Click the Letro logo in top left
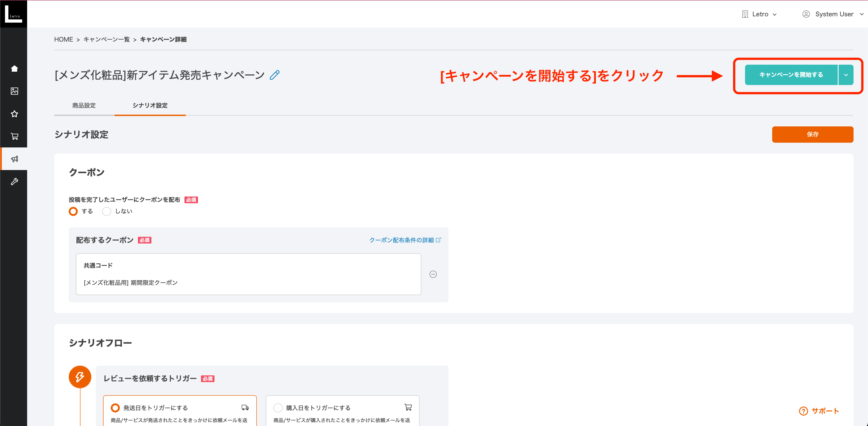This screenshot has height=426, width=868. point(14,14)
